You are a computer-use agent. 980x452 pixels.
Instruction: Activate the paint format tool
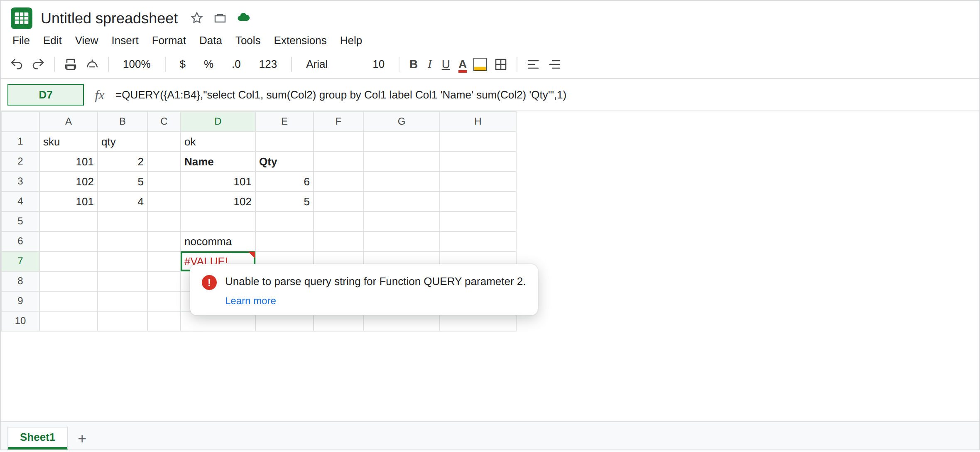pos(92,64)
